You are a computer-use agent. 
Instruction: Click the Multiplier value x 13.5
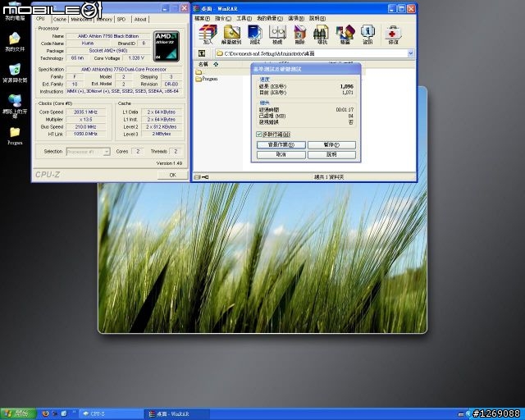85,120
